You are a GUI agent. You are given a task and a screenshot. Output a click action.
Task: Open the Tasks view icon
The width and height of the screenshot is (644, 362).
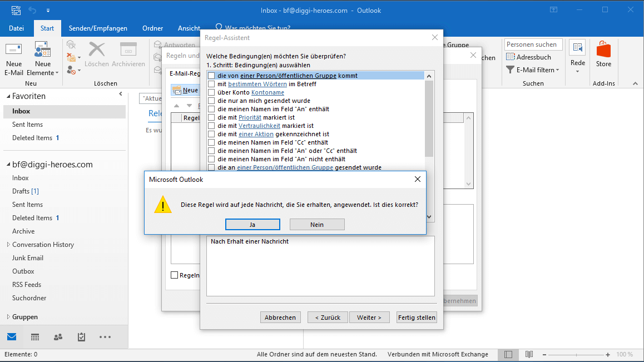click(81, 337)
